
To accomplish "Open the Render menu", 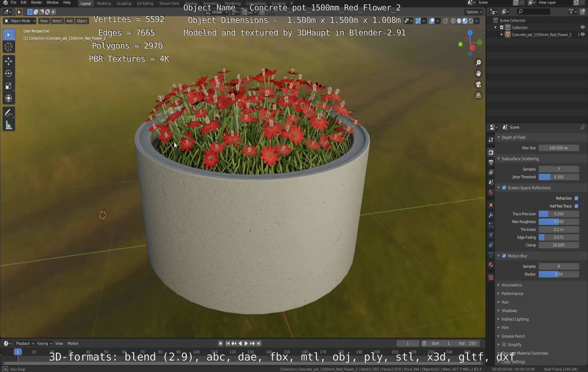I will 37,2.
